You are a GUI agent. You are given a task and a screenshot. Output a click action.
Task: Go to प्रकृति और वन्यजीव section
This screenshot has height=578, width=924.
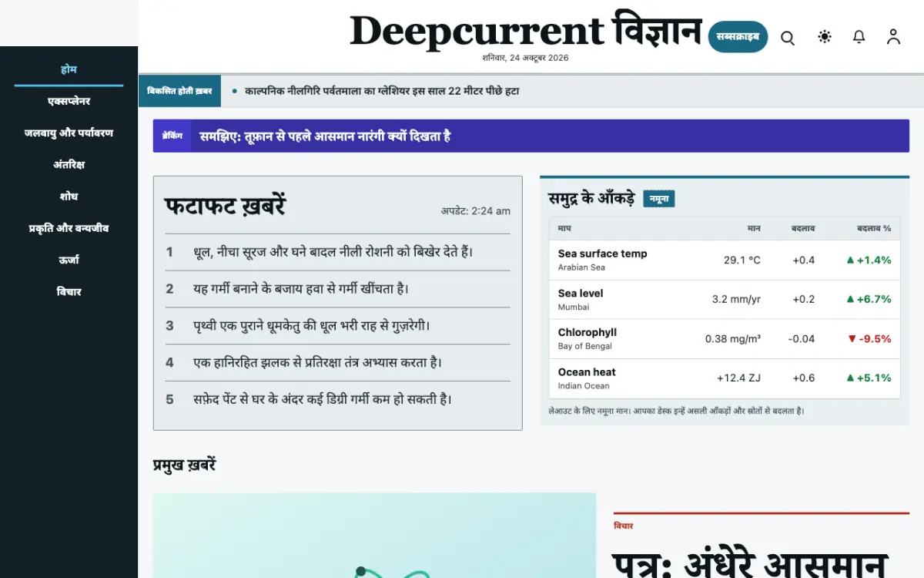point(69,228)
